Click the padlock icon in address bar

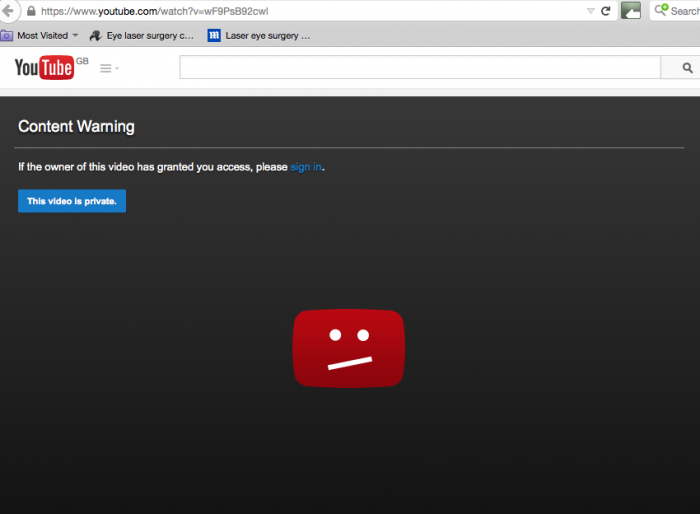click(x=31, y=11)
